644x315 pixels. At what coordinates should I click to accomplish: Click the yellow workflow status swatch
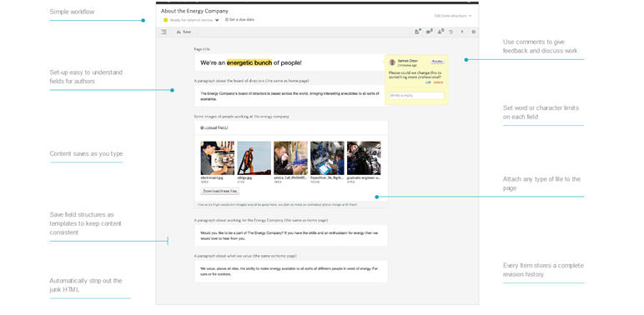click(x=165, y=20)
